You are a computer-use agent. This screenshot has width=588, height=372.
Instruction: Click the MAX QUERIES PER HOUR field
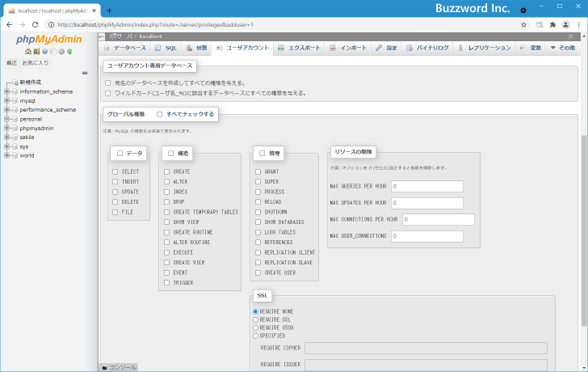[427, 187]
